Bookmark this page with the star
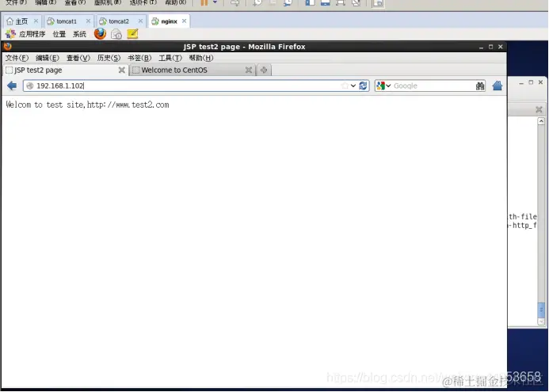549x392 pixels. click(345, 86)
